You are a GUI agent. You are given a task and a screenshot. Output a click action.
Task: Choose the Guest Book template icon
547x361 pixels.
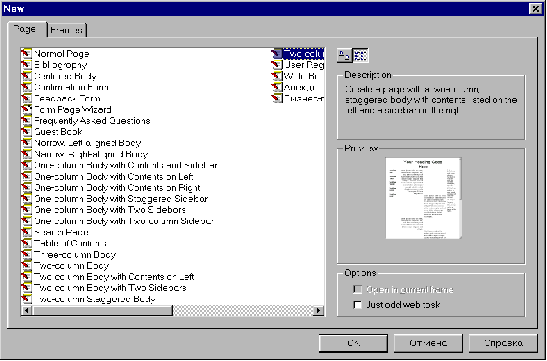pos(27,132)
